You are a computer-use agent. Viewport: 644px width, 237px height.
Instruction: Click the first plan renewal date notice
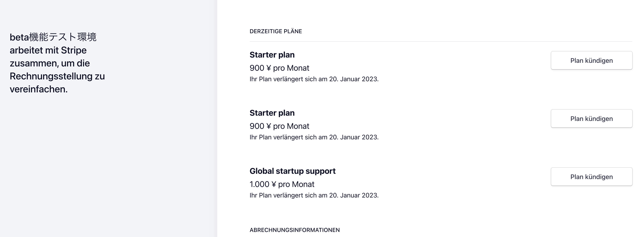pyautogui.click(x=314, y=79)
